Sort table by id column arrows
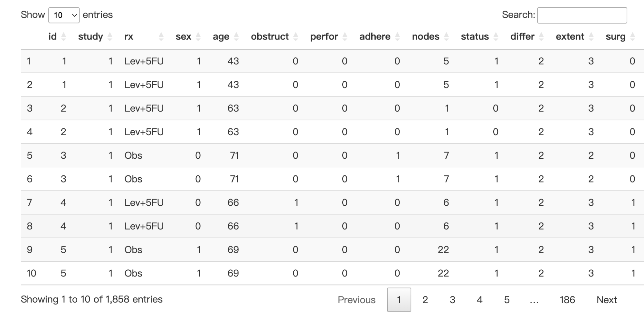The width and height of the screenshot is (644, 327). click(x=63, y=37)
